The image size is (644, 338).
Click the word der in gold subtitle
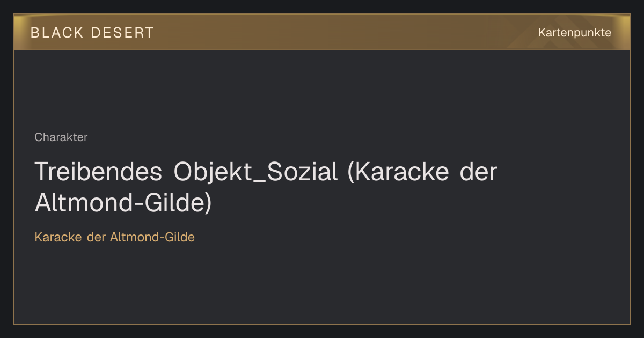coord(97,237)
